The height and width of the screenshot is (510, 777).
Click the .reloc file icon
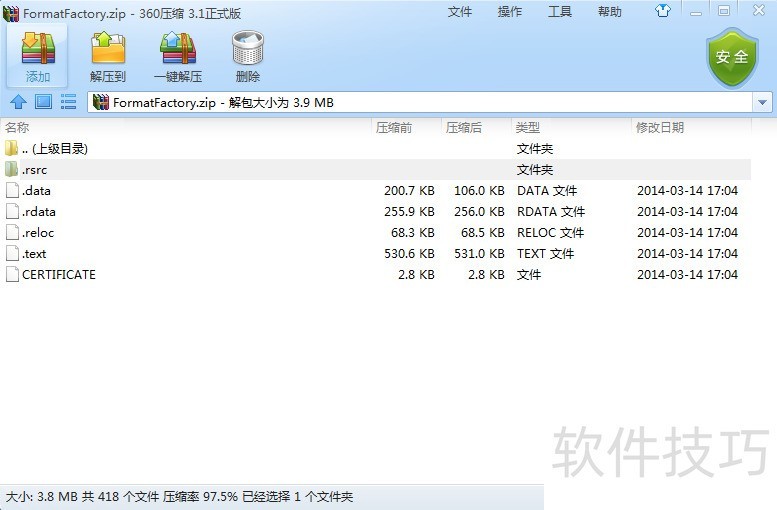click(12, 232)
